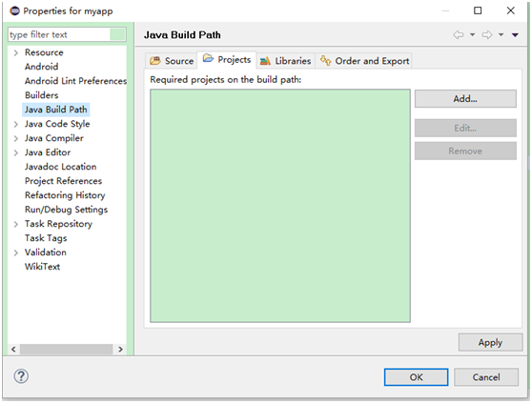The width and height of the screenshot is (532, 403).
Task: Expand the Resource tree node
Action: [15, 52]
